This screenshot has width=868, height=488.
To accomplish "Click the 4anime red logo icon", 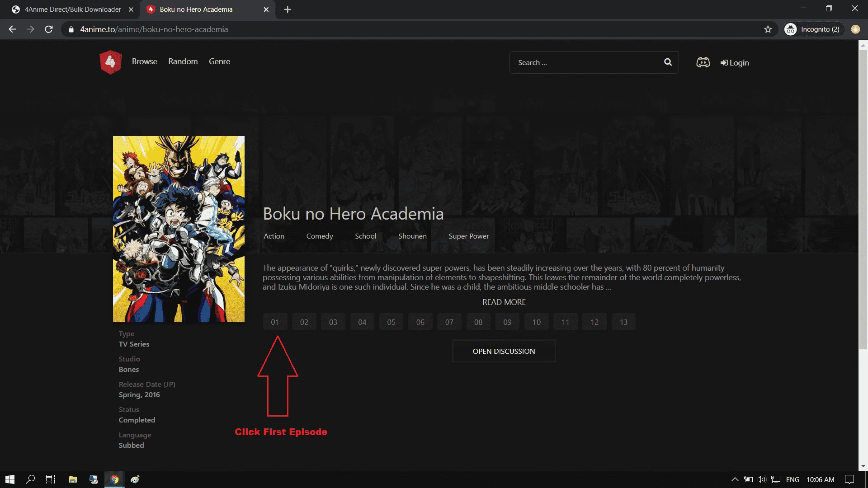I will click(110, 62).
